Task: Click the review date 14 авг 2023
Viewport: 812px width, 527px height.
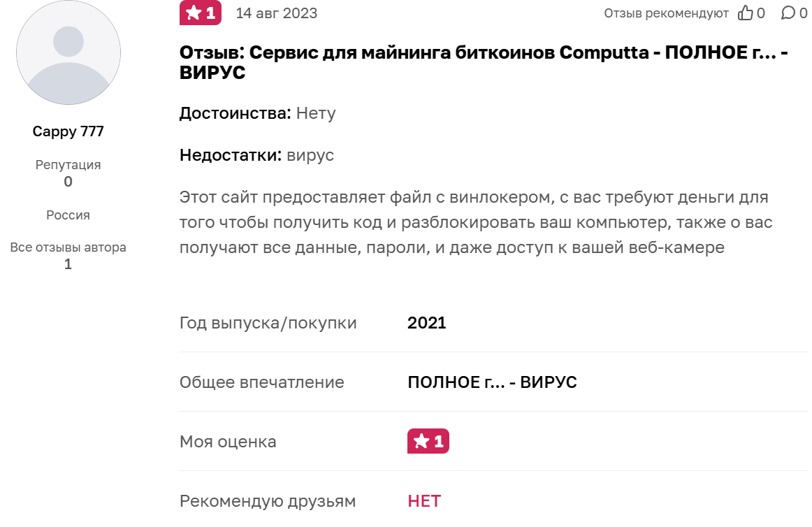Action: coord(277,13)
